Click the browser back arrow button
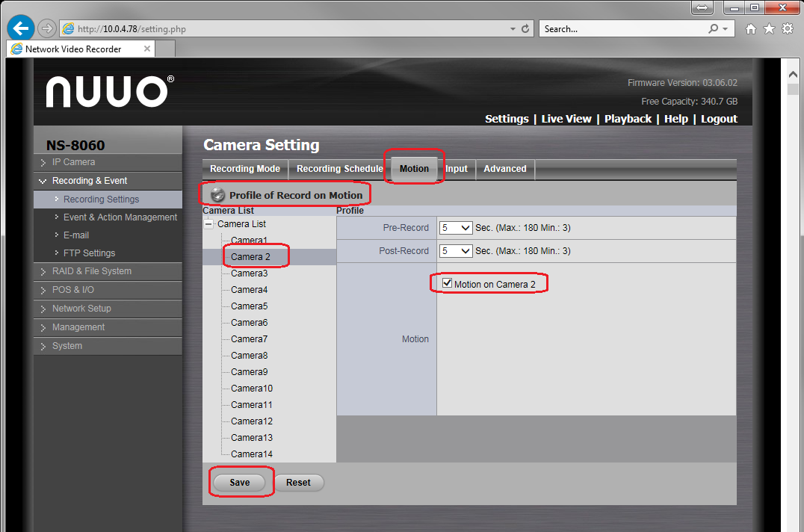The width and height of the screenshot is (804, 532). click(x=21, y=28)
